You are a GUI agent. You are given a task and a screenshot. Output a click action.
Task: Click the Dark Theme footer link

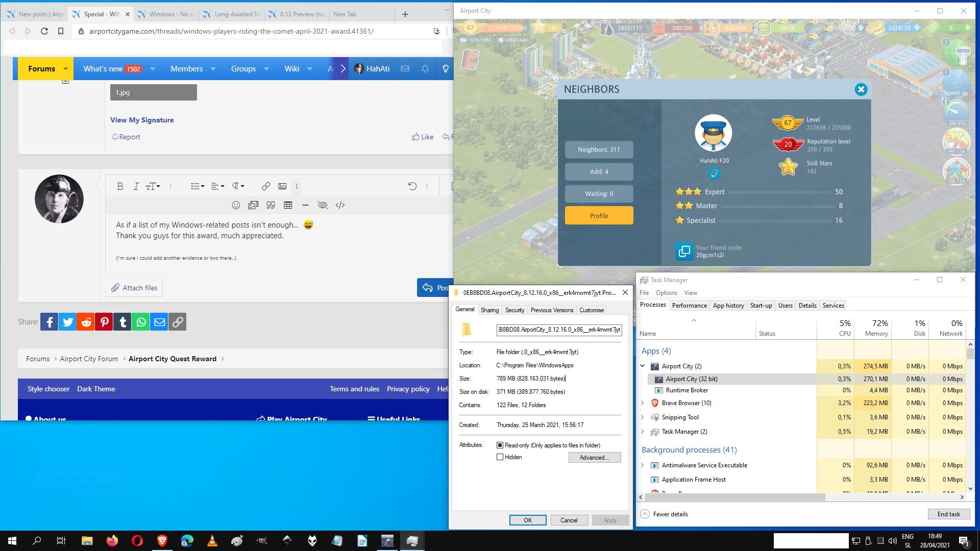pos(96,389)
